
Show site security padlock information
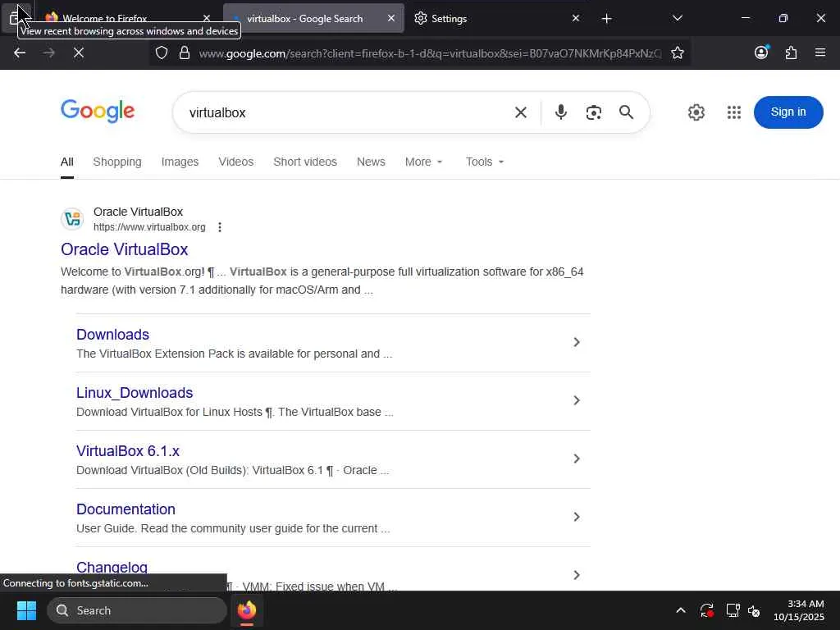tap(185, 53)
